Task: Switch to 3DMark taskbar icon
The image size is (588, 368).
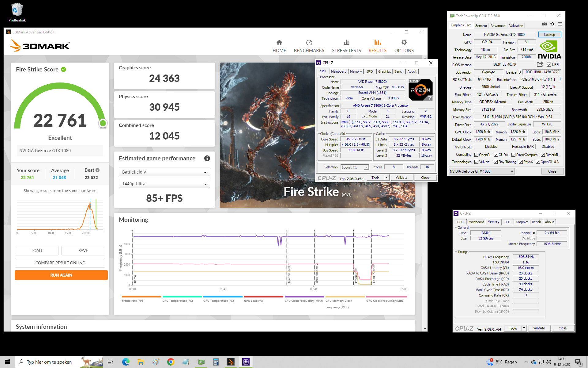Action: click(231, 362)
